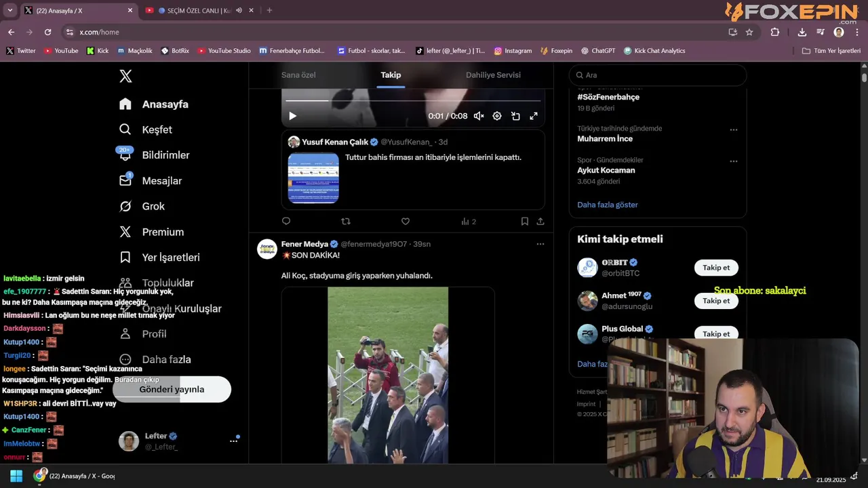Open Kick bookmark
This screenshot has height=488, width=868.
98,51
